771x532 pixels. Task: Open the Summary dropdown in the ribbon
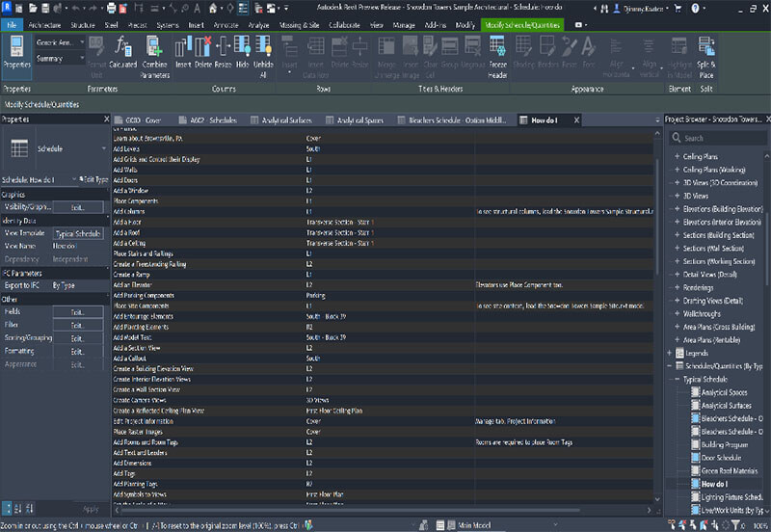pyautogui.click(x=83, y=59)
